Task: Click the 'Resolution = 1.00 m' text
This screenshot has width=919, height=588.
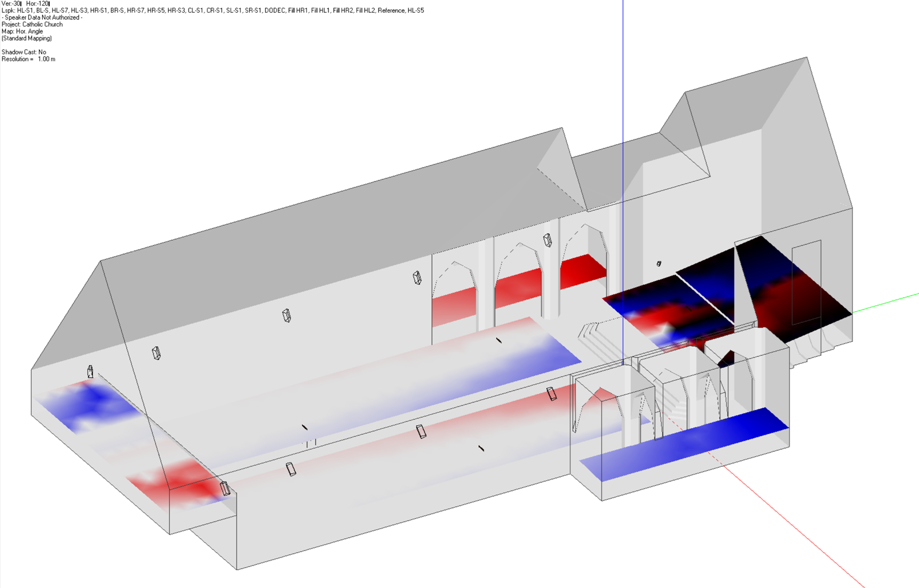Action: point(28,59)
